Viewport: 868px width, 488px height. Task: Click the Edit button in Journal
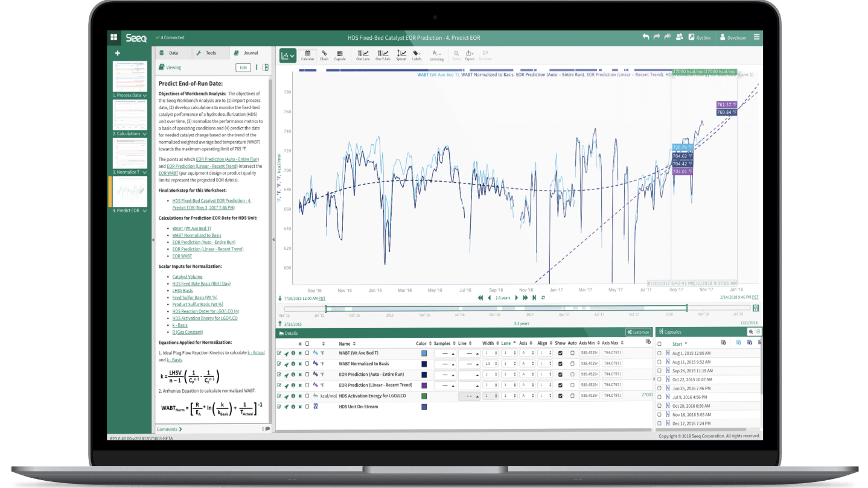[243, 68]
